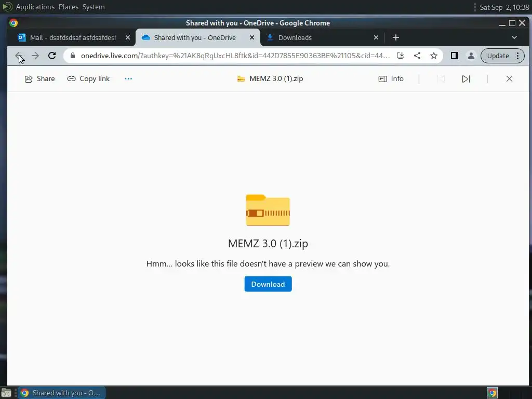
Task: Click the Chrome Update button
Action: [x=498, y=56]
